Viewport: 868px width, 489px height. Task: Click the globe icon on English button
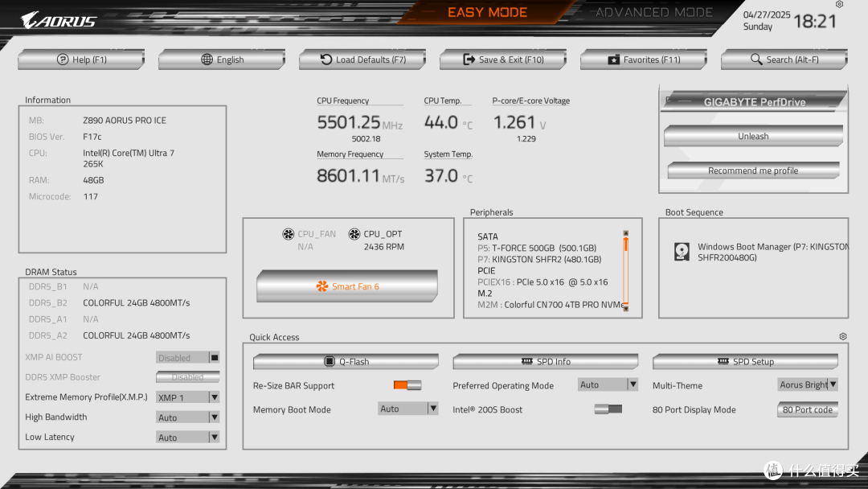click(207, 60)
